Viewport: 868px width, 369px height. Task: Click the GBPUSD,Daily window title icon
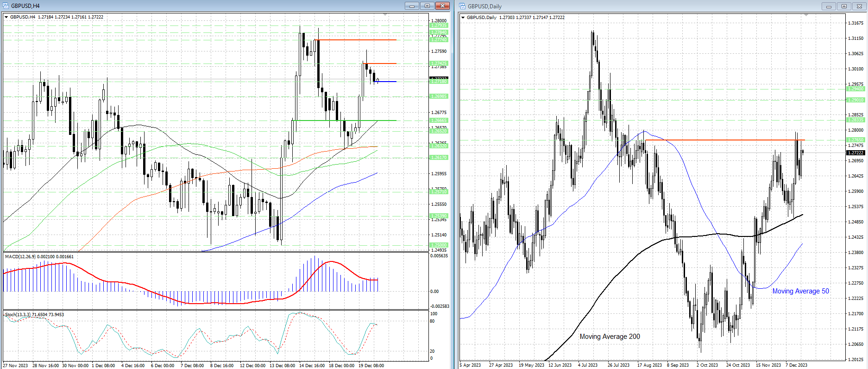[463, 6]
